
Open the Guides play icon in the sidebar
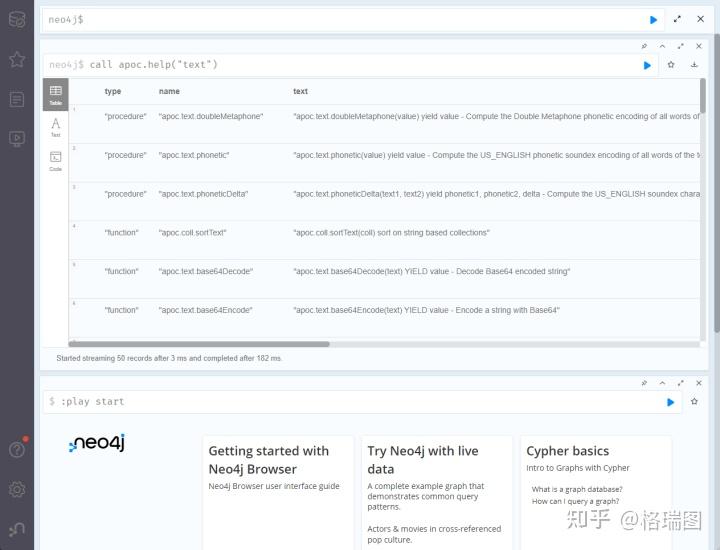[x=17, y=139]
